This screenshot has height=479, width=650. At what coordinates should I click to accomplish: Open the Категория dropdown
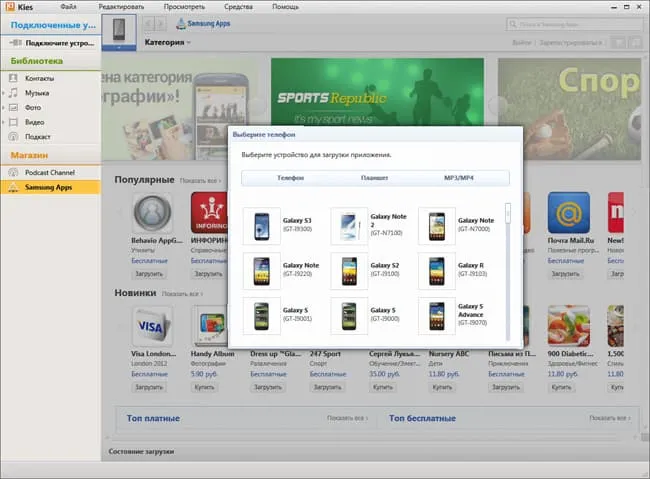pyautogui.click(x=167, y=42)
